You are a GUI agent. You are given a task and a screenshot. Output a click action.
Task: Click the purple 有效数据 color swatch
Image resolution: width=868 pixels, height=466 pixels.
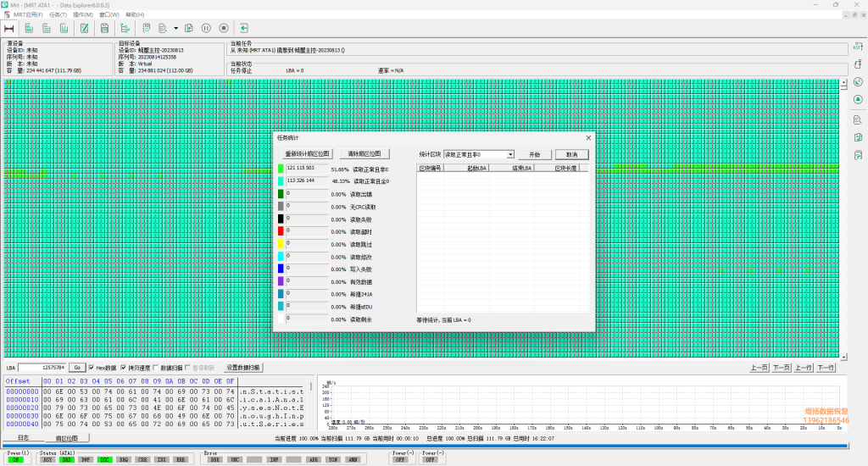coord(281,281)
